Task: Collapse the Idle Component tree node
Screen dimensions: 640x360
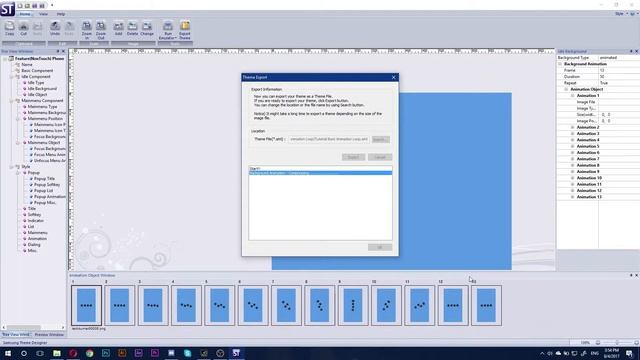Action: pos(11,77)
